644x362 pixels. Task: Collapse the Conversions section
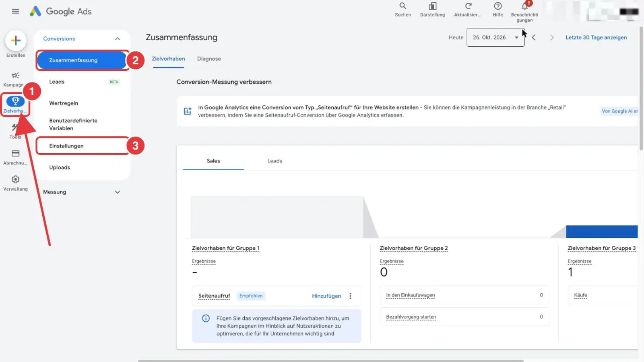(x=118, y=39)
